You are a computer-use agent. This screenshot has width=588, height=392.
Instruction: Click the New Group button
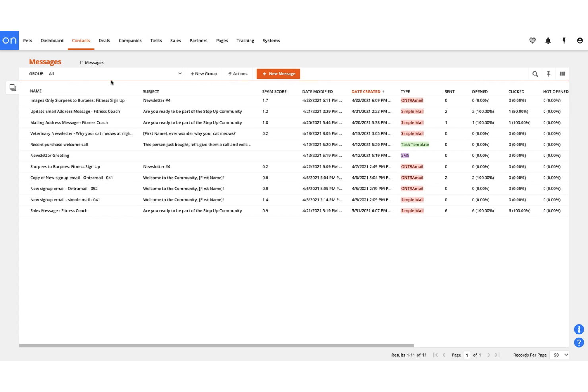pyautogui.click(x=204, y=74)
